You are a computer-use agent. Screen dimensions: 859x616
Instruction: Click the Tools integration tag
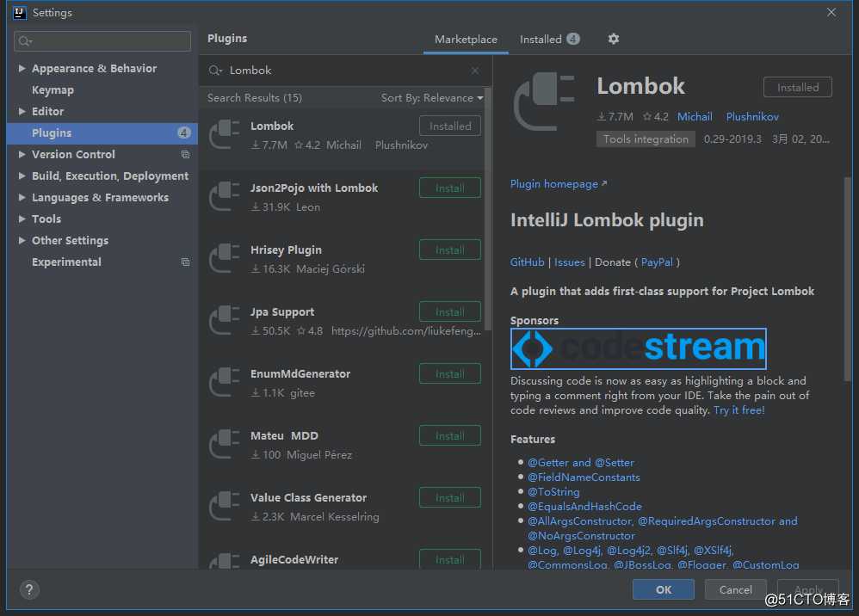pyautogui.click(x=646, y=139)
